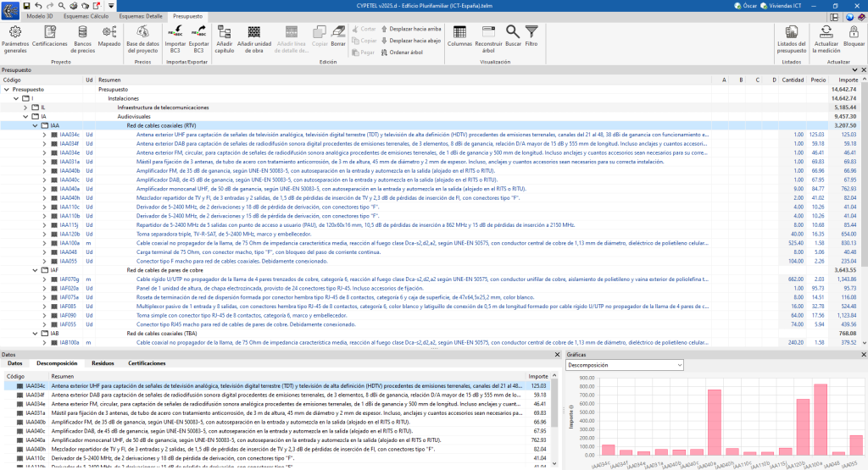Open Bancos de precios
Image resolution: width=868 pixels, height=470 pixels.
click(82, 39)
